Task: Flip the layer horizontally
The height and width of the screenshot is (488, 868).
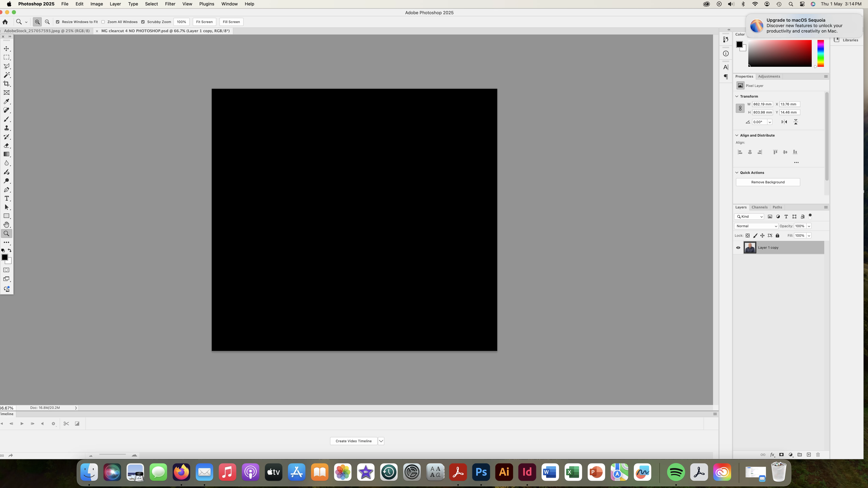Action: click(x=784, y=122)
